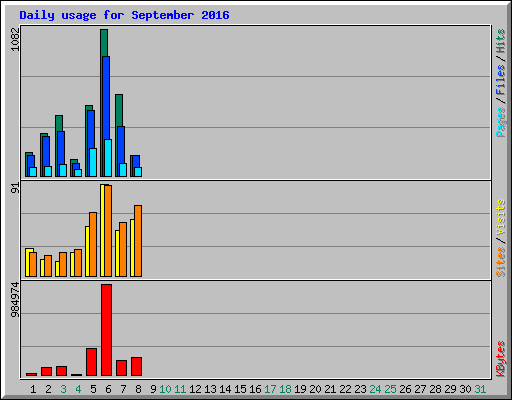Click green day label '31' on the x-axis

480,389
